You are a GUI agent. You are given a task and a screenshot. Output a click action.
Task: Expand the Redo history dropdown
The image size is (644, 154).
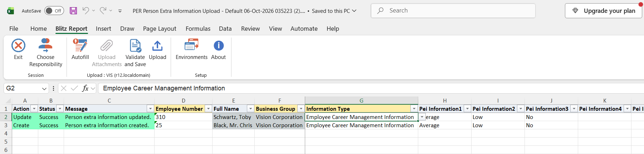111,11
